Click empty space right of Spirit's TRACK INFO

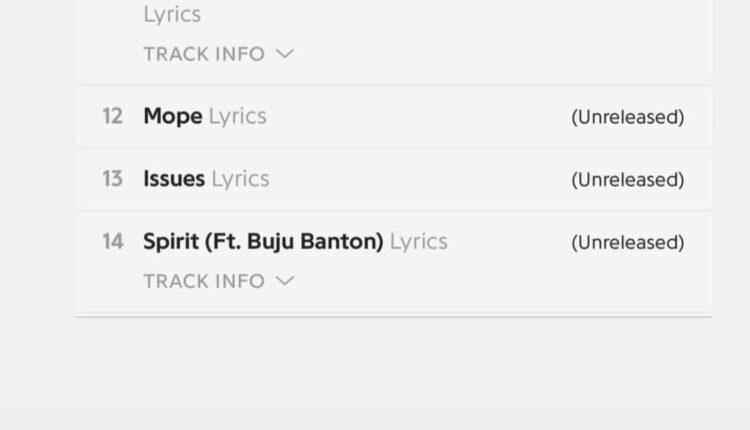click(x=480, y=282)
